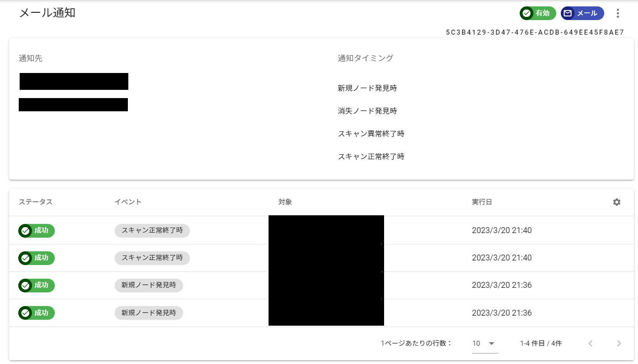Click third row 新規ノード発見時 event chip
638x364 pixels.
click(x=148, y=286)
